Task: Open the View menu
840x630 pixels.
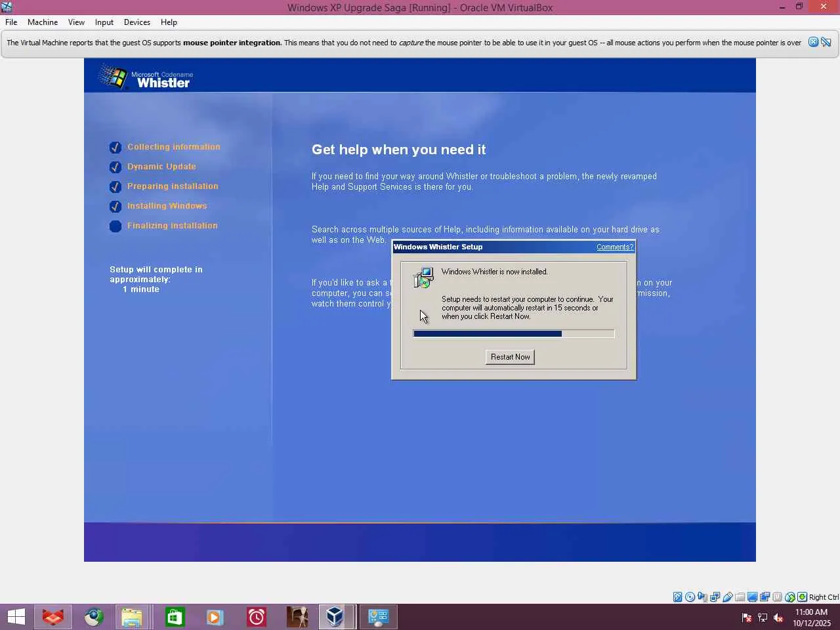Action: (x=76, y=22)
